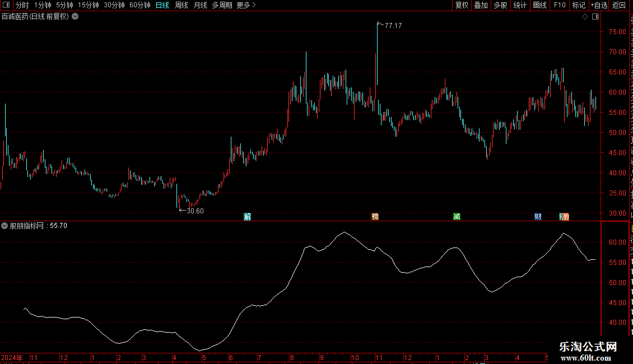
Task: Open dropdown beside 股朋指标网 indicator
Action: (4, 226)
